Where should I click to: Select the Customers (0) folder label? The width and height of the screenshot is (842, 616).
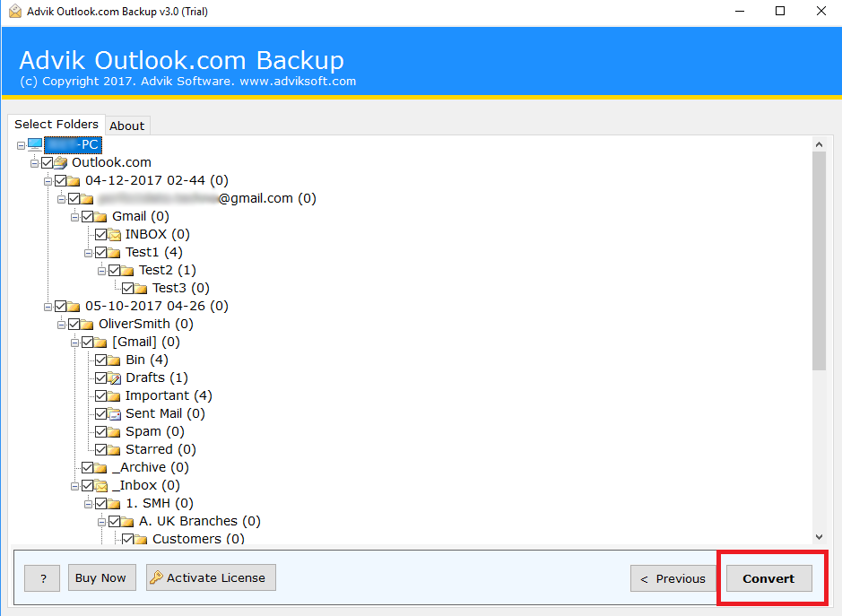point(198,539)
